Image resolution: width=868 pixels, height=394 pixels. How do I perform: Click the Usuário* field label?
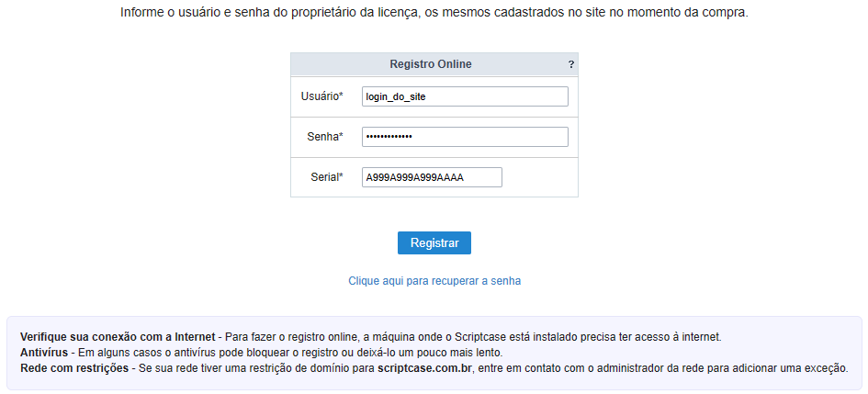321,96
